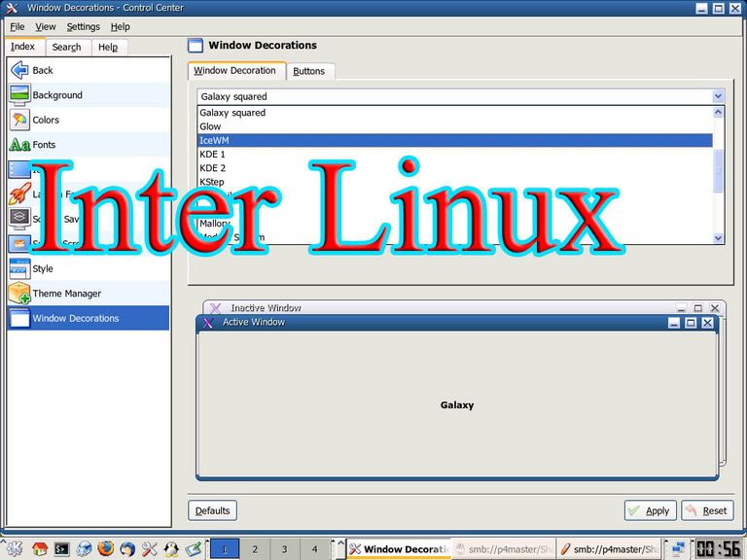Launch Thunderbird mail from the panel
This screenshot has width=747, height=560.
(x=127, y=549)
